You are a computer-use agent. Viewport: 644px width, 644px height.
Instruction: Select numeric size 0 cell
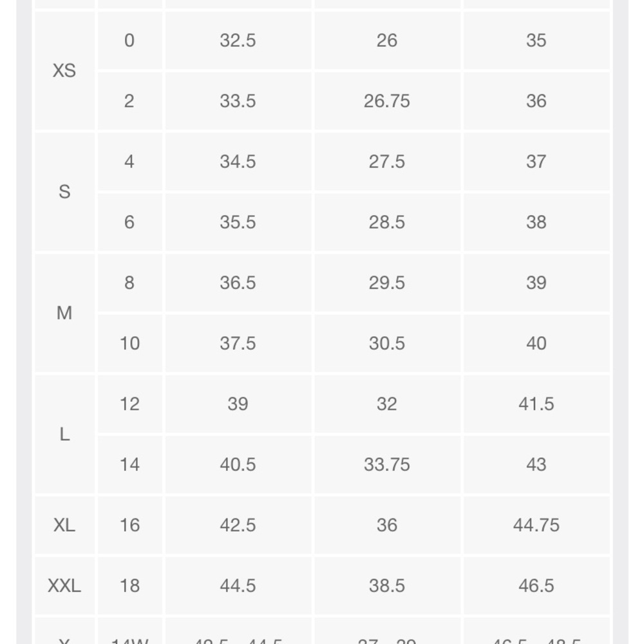click(x=129, y=41)
